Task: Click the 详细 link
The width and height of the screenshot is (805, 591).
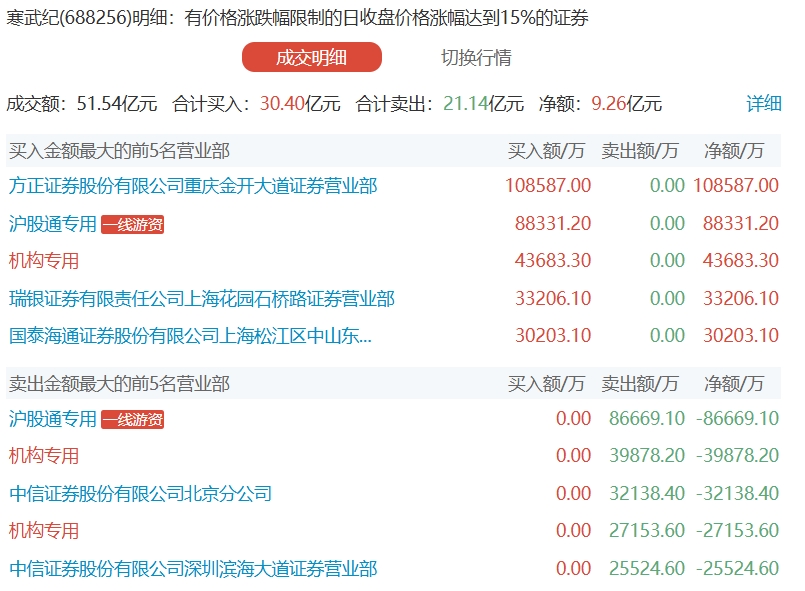Action: point(764,104)
